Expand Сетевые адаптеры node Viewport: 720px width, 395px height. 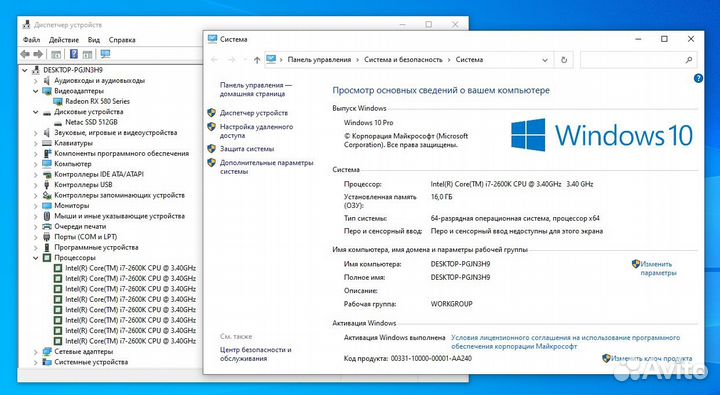(x=36, y=352)
